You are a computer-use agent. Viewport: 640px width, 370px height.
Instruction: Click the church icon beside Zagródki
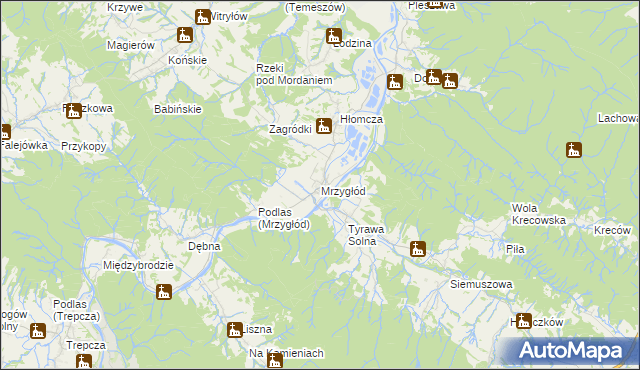coord(324,126)
